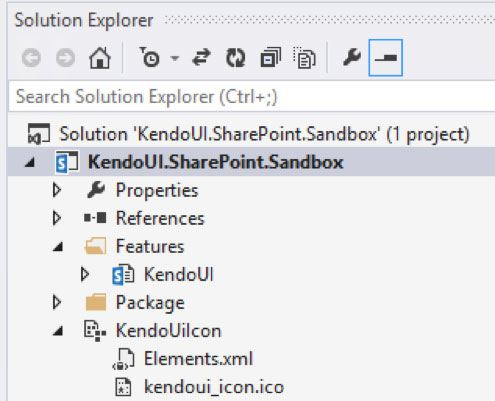Click the open Features folder icon

pyautogui.click(x=95, y=246)
